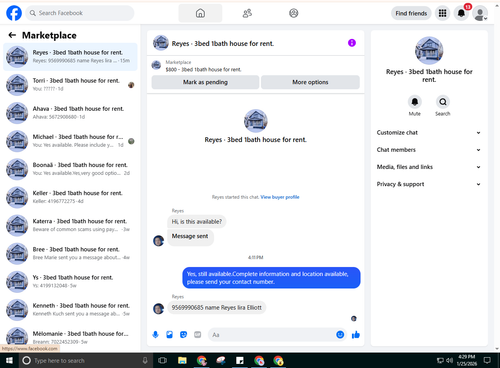The width and height of the screenshot is (500, 368).
Task: Open the $800 Marketplace listing banner
Action: tap(255, 66)
